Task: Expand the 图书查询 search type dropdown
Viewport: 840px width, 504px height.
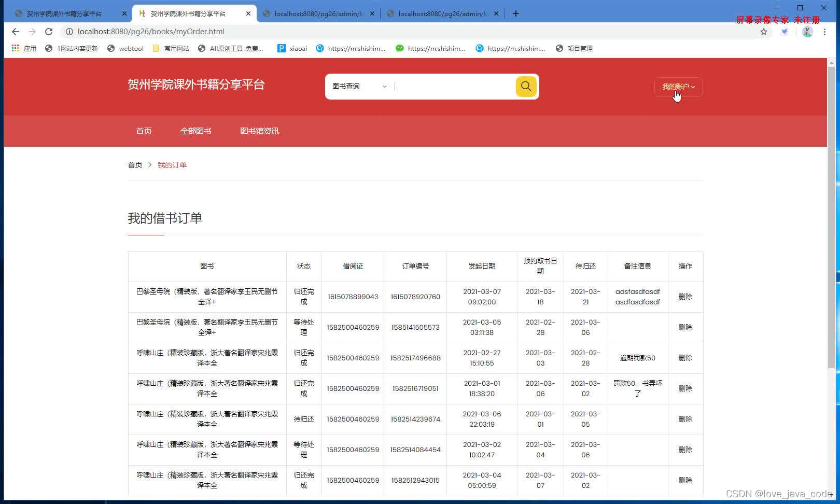Action: pos(359,86)
